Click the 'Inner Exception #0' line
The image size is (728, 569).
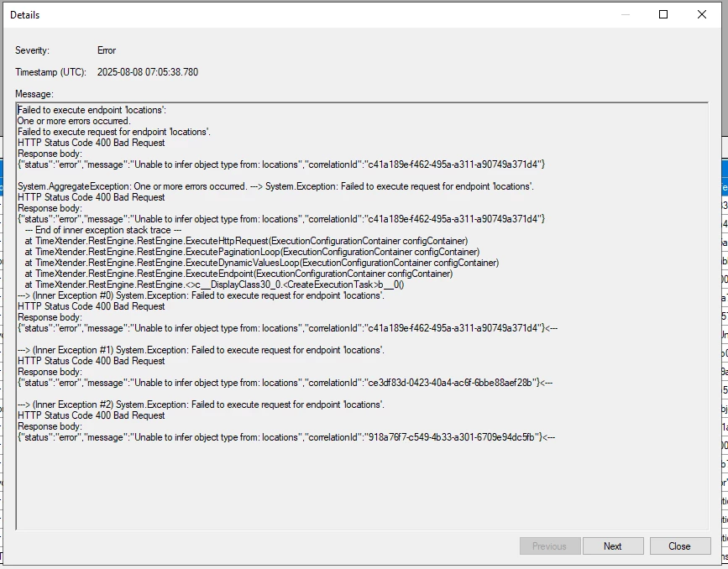coord(201,295)
